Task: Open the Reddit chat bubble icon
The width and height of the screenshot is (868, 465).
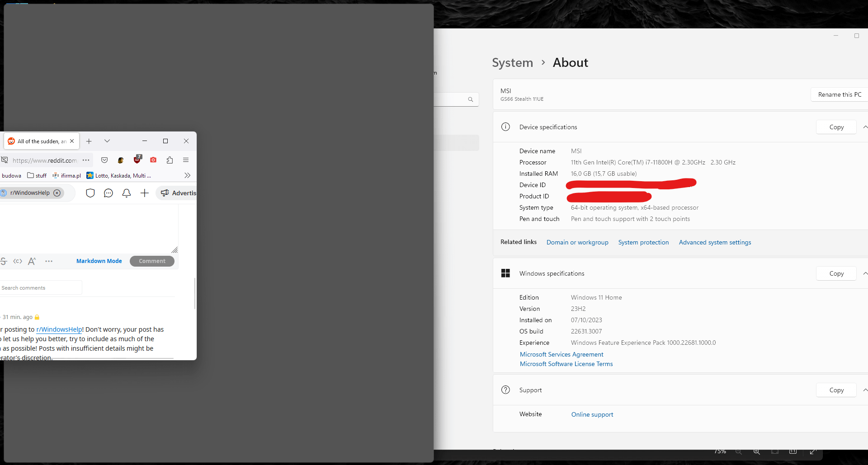Action: click(108, 193)
